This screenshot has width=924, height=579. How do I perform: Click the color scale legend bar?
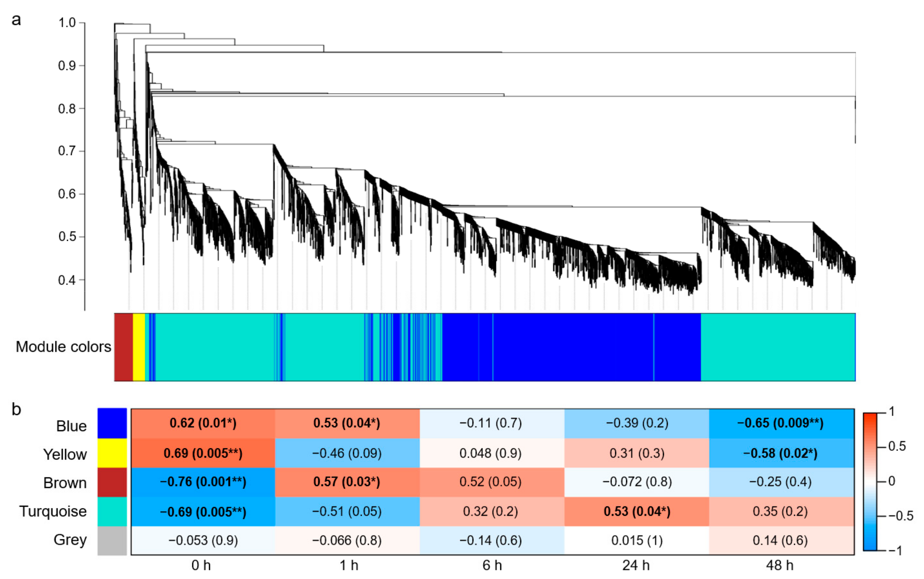(x=870, y=482)
